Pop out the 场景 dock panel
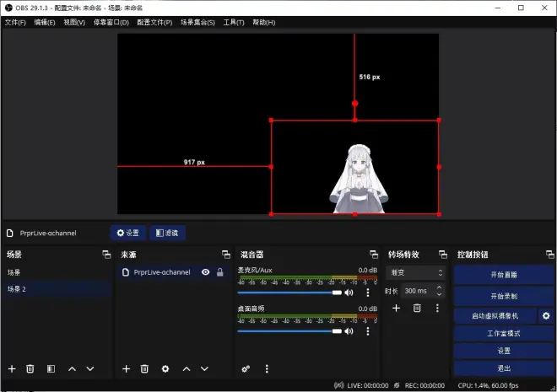Viewport: 557px width, 392px height. click(106, 255)
